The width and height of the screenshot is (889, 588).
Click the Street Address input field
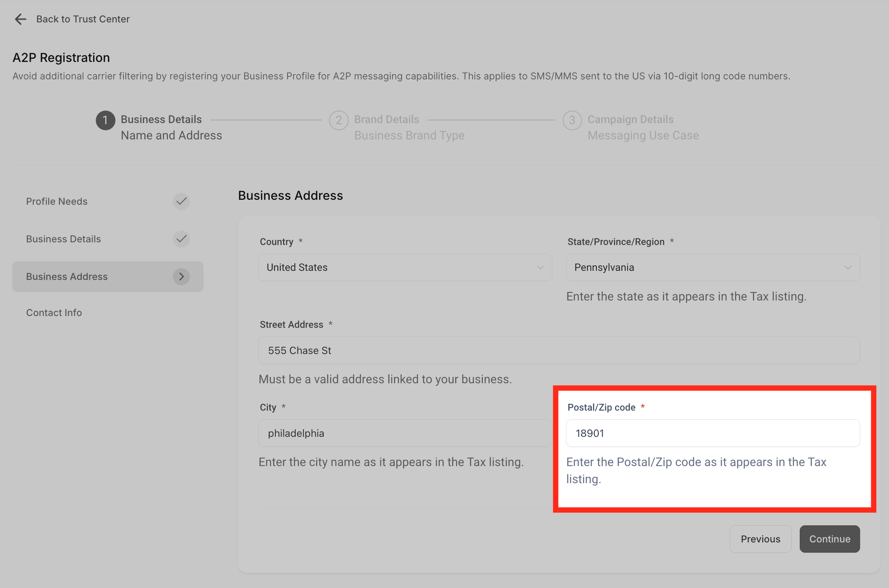click(558, 350)
